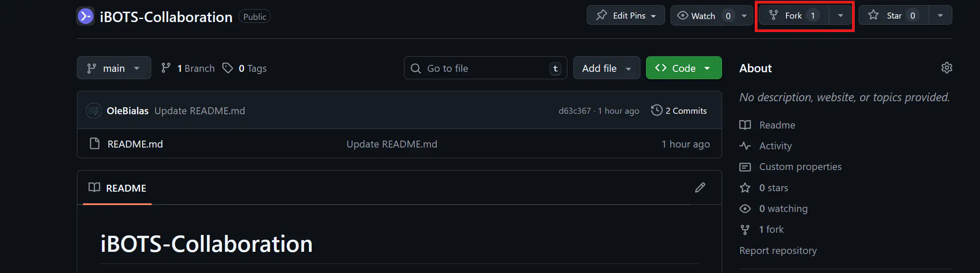Image resolution: width=980 pixels, height=273 pixels.
Task: Open the main branch selector dropdown
Action: pyautogui.click(x=114, y=68)
